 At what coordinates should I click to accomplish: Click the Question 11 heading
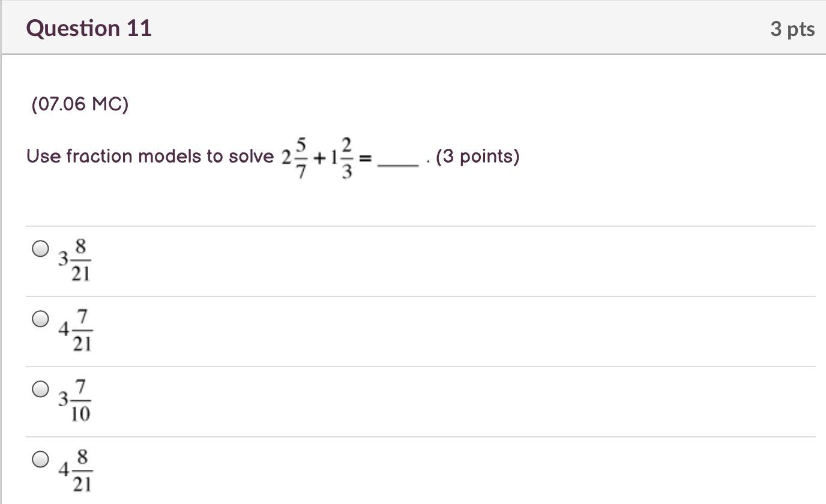pyautogui.click(x=89, y=28)
